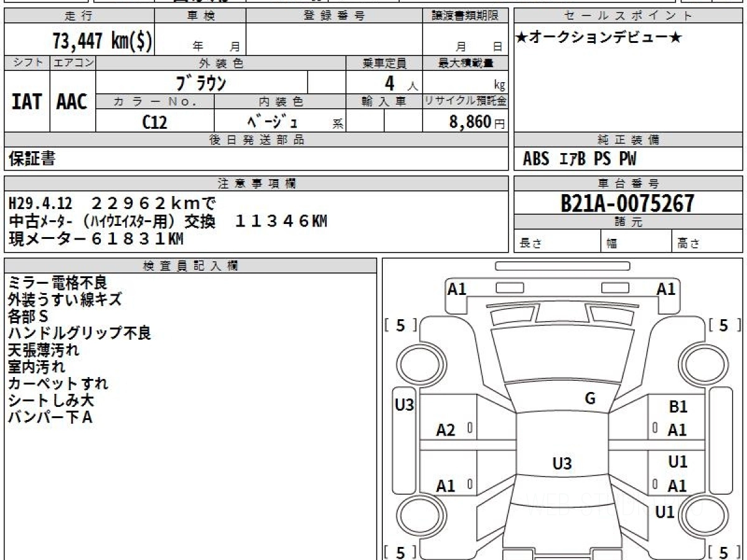747x560 pixels.
Task: Click the sales point ★オークションデビュー★ text
Action: (x=599, y=38)
